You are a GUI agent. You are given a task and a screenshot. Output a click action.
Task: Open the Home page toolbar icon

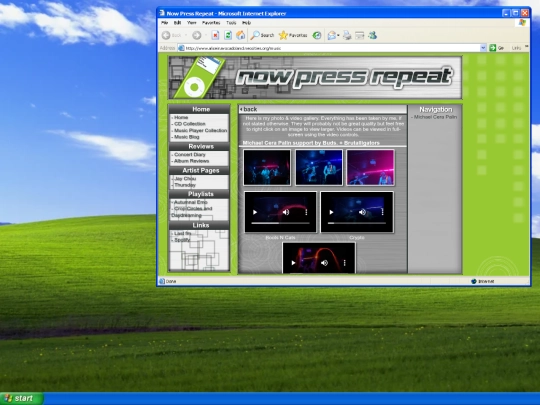point(240,35)
